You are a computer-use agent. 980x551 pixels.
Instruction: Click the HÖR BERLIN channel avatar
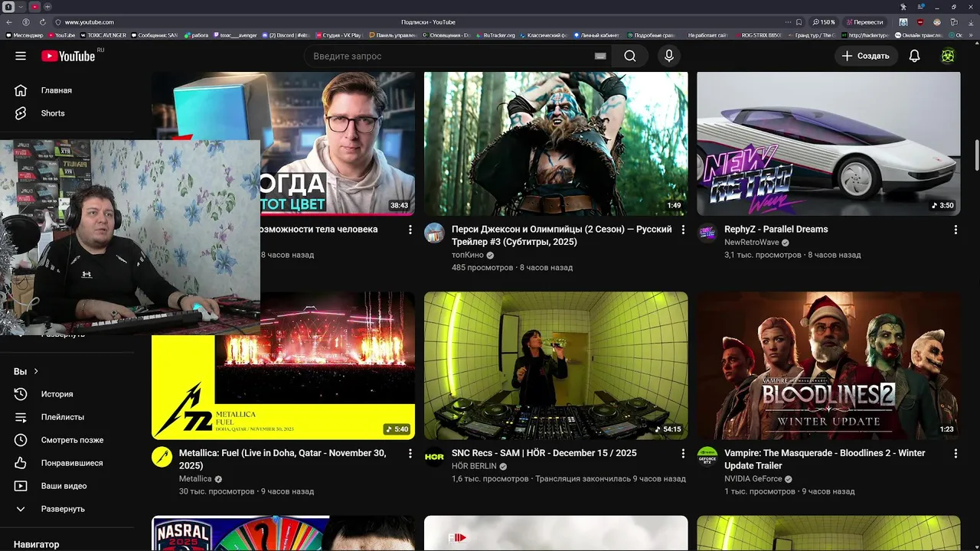pos(434,457)
